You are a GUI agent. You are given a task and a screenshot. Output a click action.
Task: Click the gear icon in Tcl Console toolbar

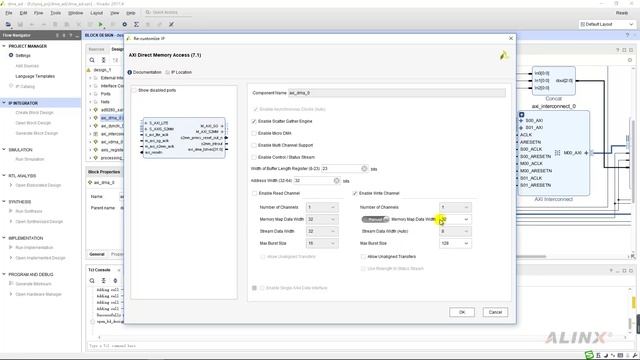[115, 280]
